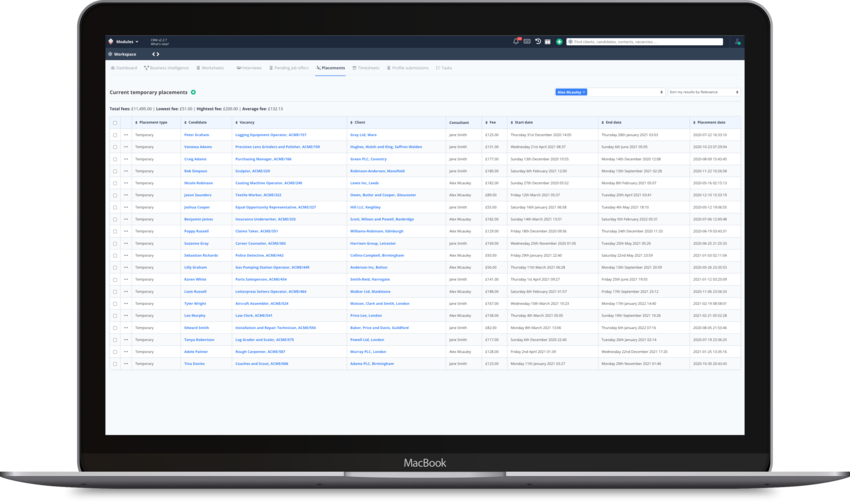Switch to the Timesheets tab
This screenshot has height=503, width=850.
pyautogui.click(x=366, y=68)
